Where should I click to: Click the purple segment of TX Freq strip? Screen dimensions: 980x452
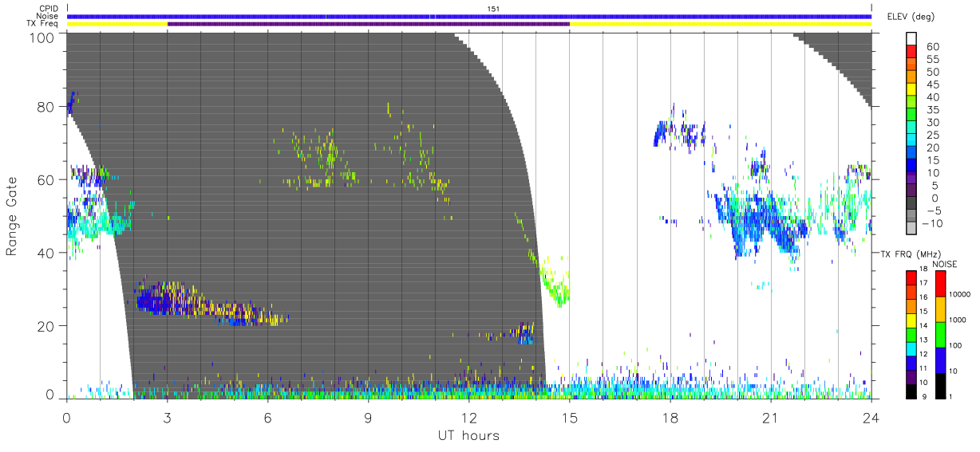[368, 24]
